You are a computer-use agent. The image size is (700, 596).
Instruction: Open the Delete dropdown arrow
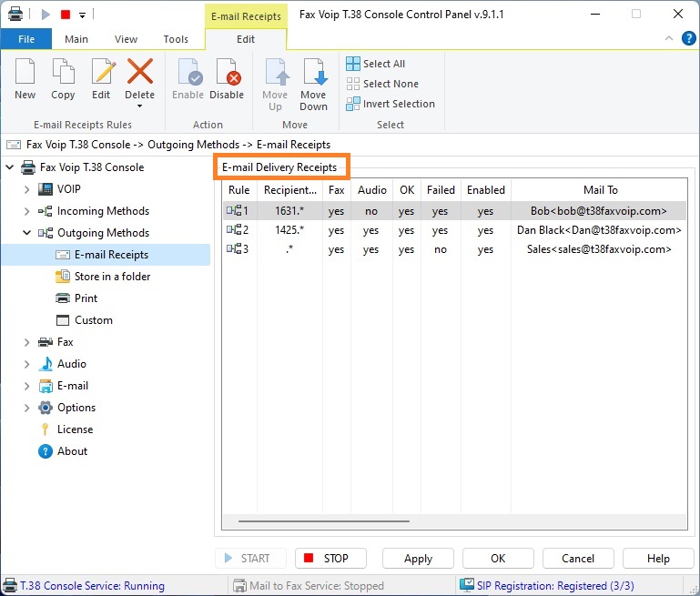click(x=140, y=106)
